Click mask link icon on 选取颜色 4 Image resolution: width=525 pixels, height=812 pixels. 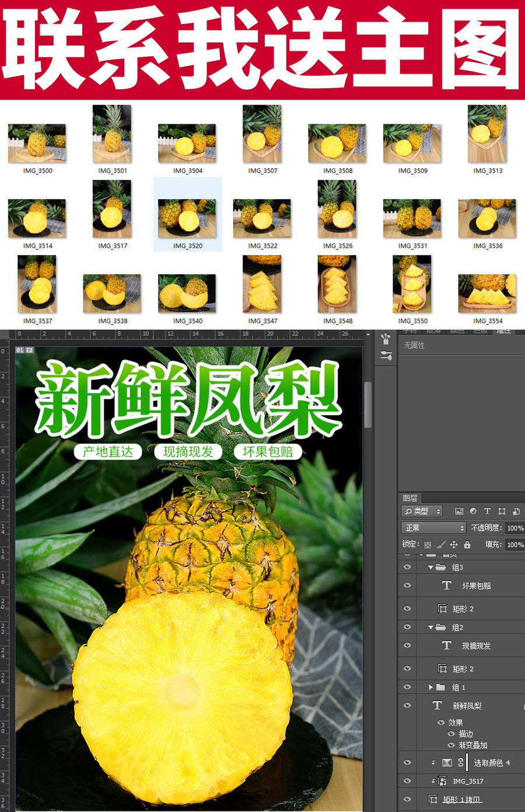pos(460,762)
